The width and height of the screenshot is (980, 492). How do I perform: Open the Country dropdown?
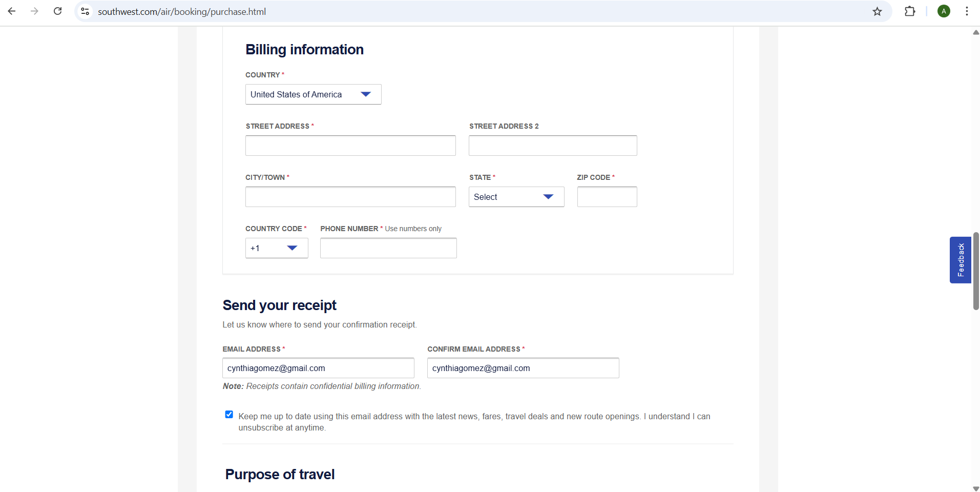pyautogui.click(x=313, y=94)
